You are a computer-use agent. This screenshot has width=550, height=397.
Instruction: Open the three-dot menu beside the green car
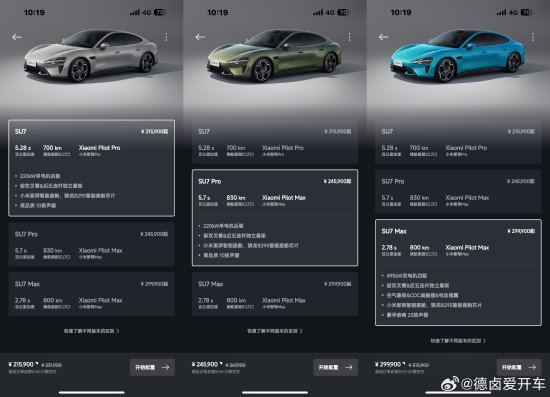349,37
